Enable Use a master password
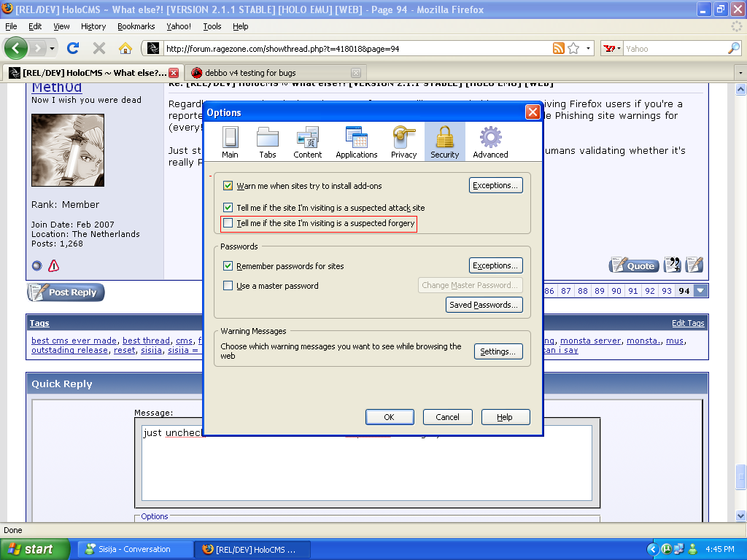The height and width of the screenshot is (560, 747). click(x=228, y=286)
